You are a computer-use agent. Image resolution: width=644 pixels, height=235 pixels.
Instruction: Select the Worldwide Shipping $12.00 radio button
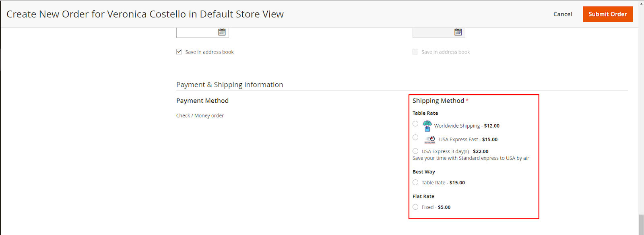(x=415, y=124)
